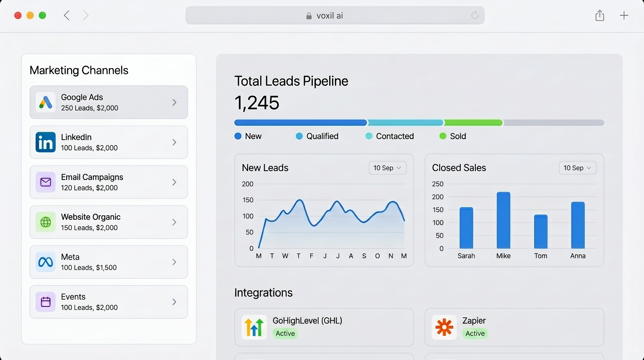The width and height of the screenshot is (644, 360).
Task: Click the Sold legend green dot
Action: 443,136
